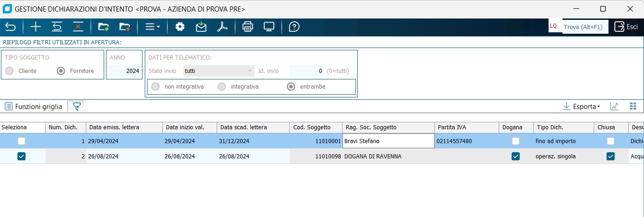
Task: Click the settings gear icon
Action: pos(180,27)
